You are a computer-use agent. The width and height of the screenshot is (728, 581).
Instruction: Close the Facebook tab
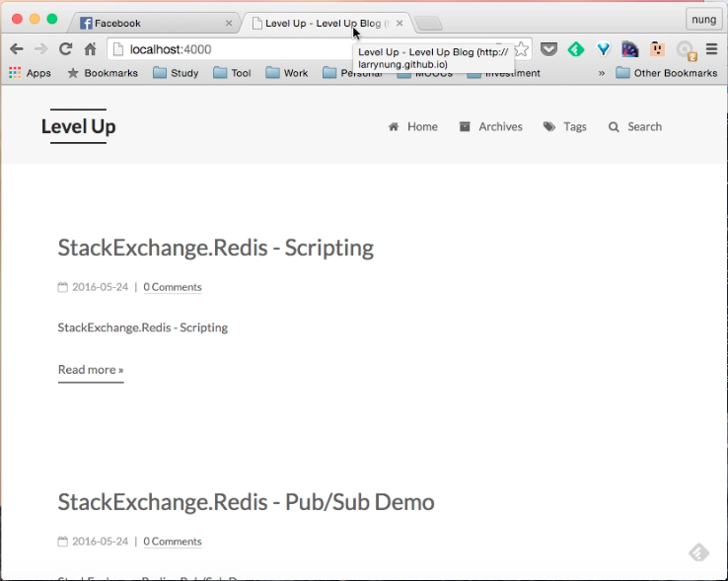(x=229, y=24)
